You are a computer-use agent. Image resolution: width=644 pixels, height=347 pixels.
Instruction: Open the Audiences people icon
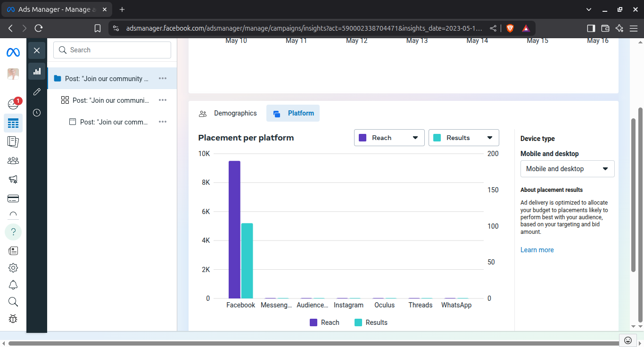13,161
